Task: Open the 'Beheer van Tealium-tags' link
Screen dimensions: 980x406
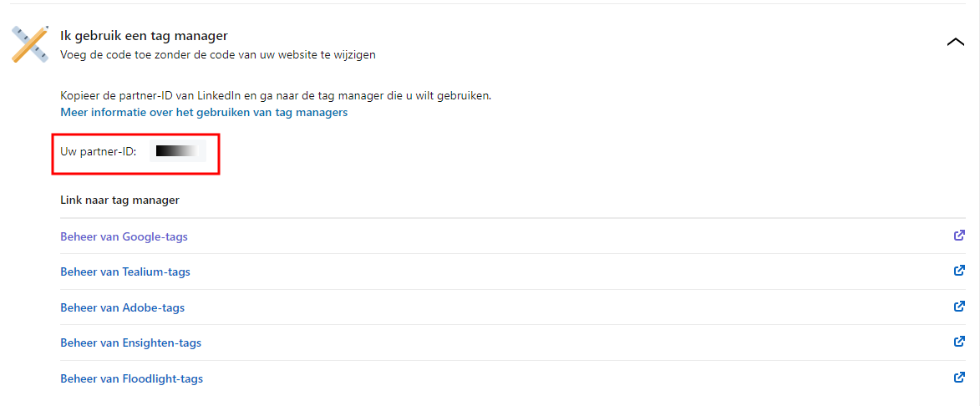Action: tap(125, 272)
